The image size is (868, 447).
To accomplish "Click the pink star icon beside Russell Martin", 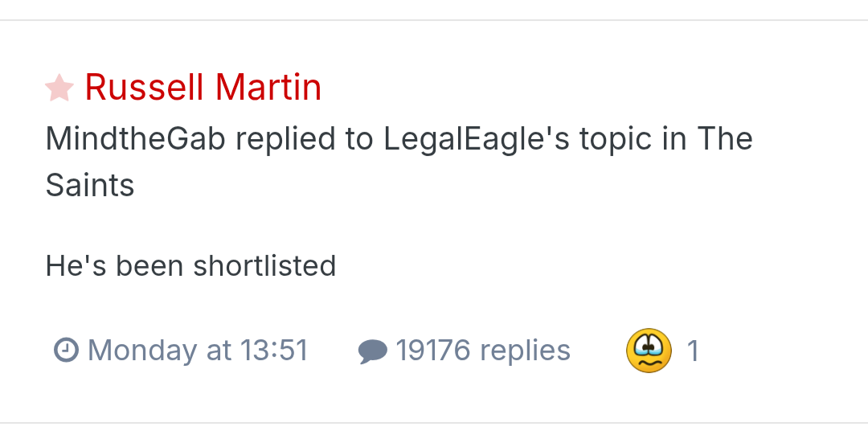I will click(x=59, y=88).
